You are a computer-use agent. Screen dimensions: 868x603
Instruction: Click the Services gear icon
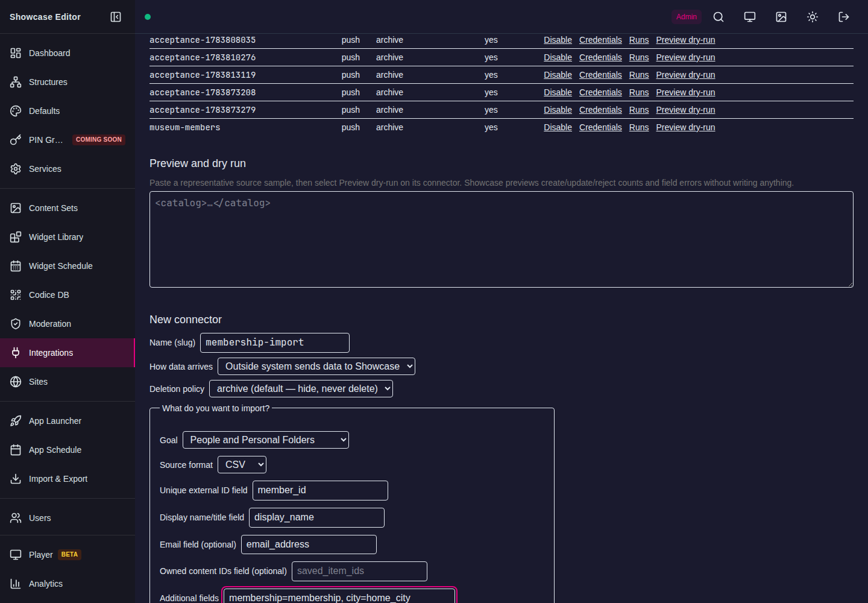[16, 169]
